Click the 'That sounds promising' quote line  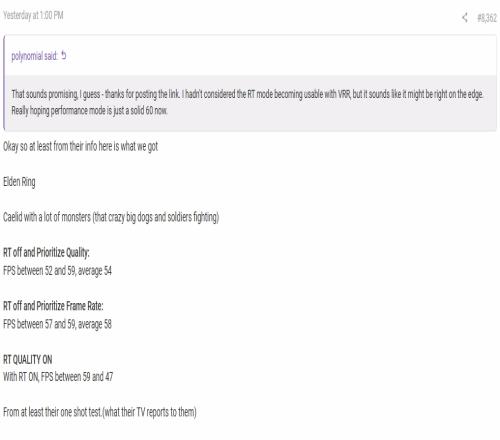pyautogui.click(x=247, y=94)
